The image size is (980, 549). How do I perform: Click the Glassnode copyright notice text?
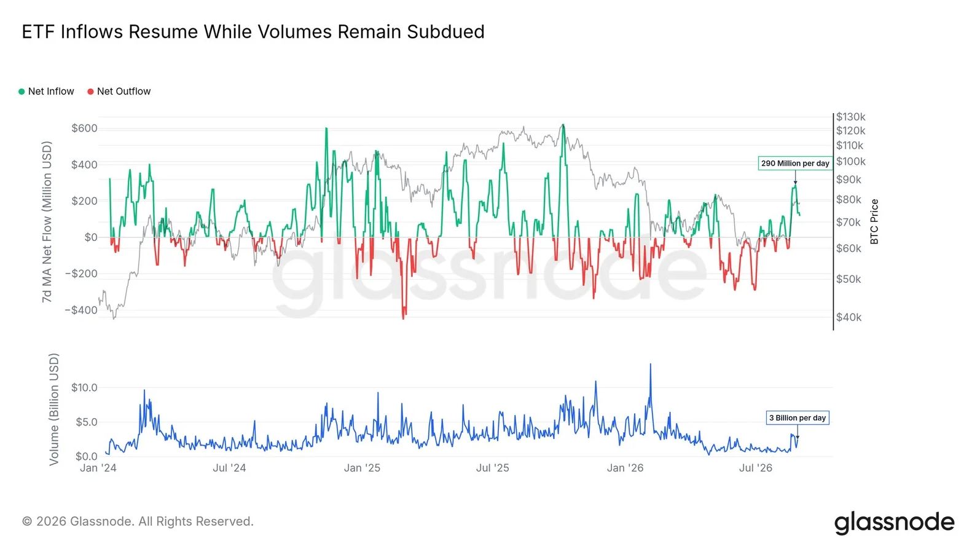pos(138,521)
